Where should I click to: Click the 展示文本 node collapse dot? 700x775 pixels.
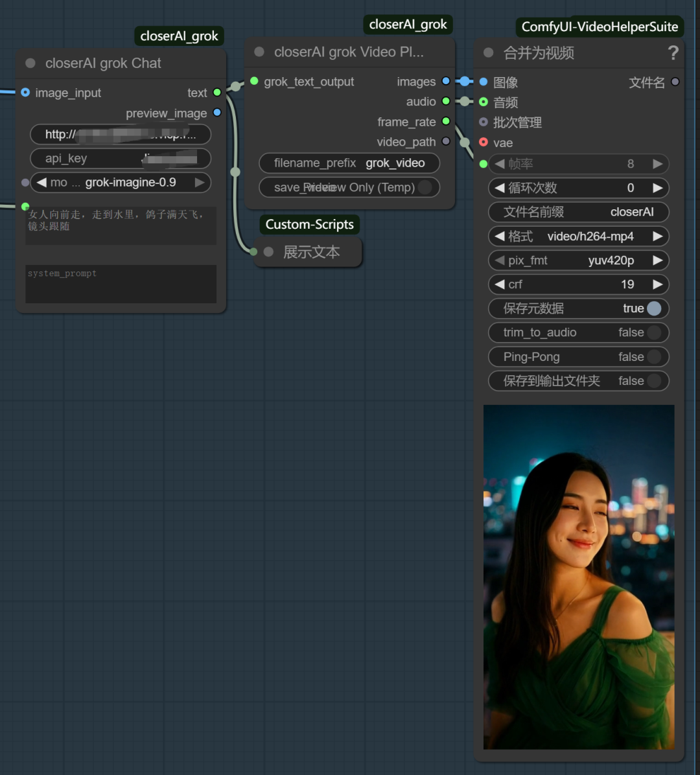point(268,252)
